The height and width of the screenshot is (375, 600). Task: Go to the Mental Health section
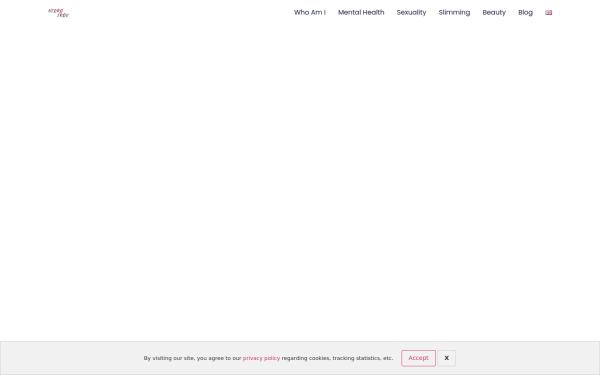point(361,13)
